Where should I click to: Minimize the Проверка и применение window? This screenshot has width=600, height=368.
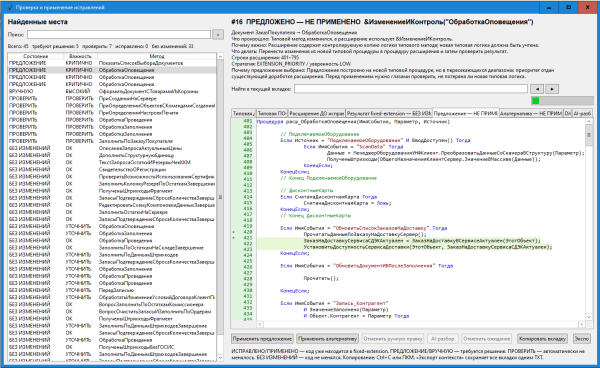pos(549,7)
